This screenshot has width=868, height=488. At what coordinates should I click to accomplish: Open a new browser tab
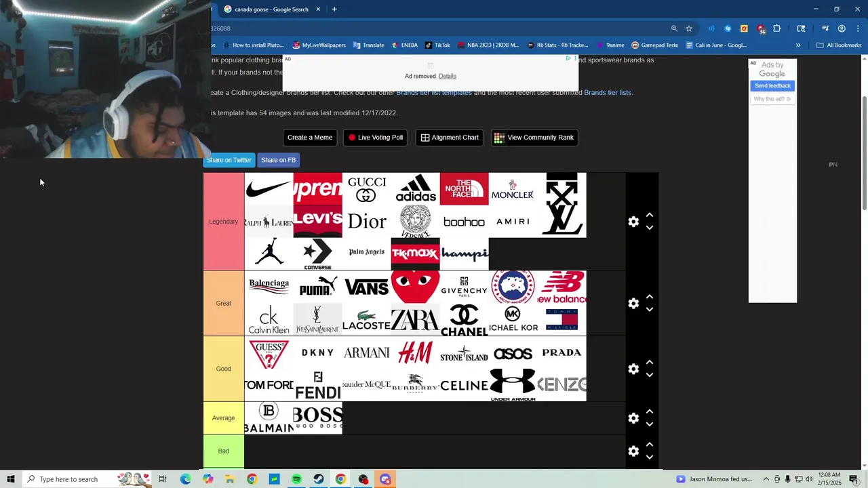pyautogui.click(x=334, y=9)
